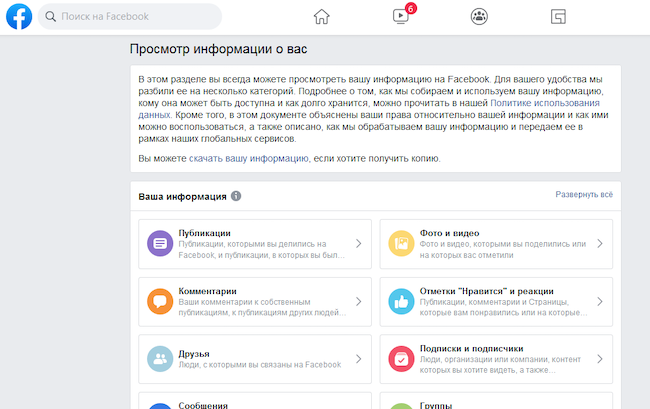Click the Просмотр информации о вас heading
This screenshot has width=650, height=409.
point(218,49)
